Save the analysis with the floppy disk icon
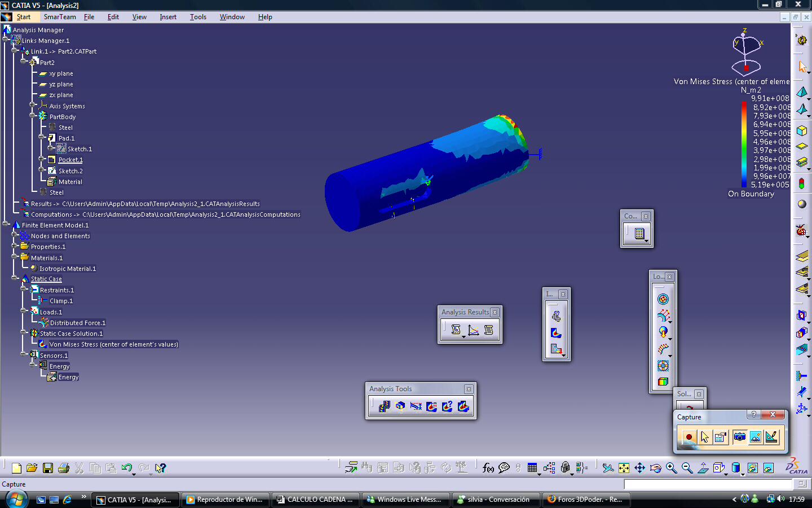 (48, 468)
